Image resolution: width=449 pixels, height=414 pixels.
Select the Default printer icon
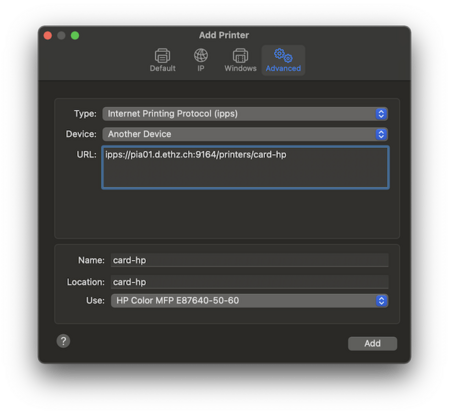(162, 55)
